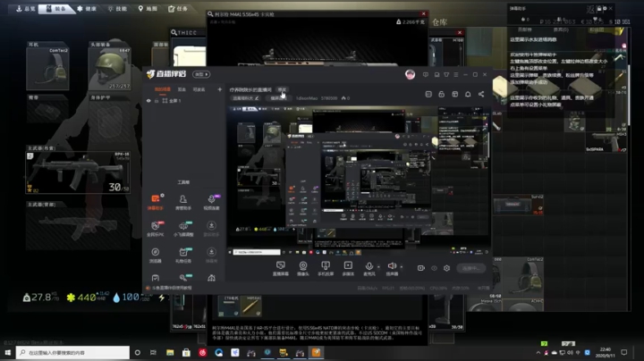Click the M4A1 inspect window magnifier icon
Screen dimensions: 644x361
pyautogui.click(x=210, y=14)
